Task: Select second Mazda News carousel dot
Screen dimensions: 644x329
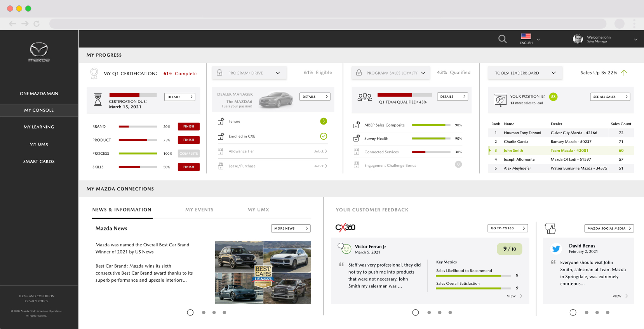Action: pos(204,312)
